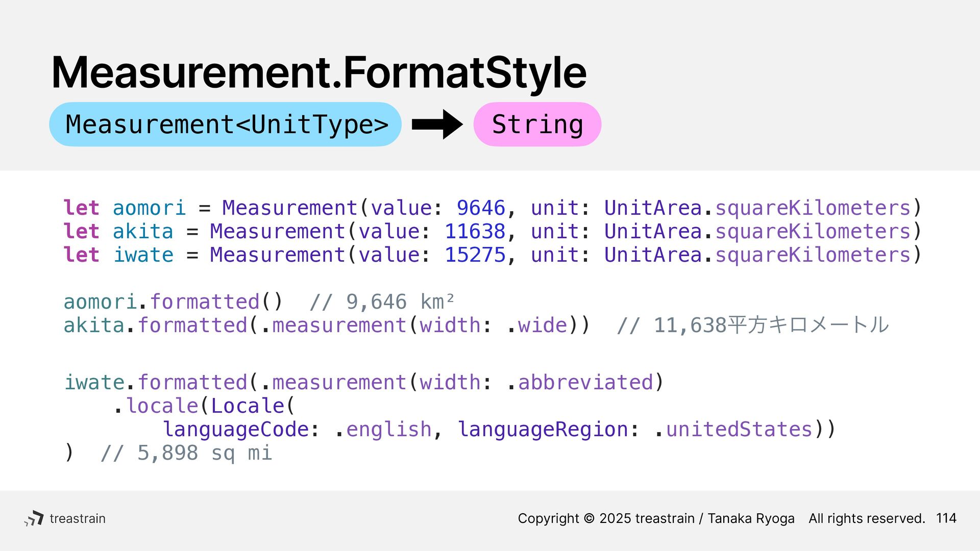
Task: Select the value 9646
Action: point(481,208)
